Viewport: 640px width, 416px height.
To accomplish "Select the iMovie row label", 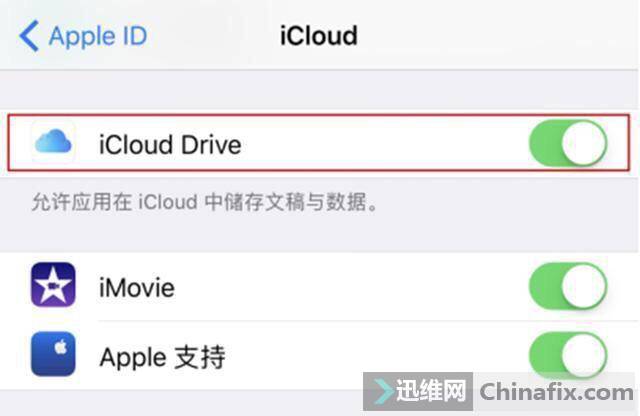I will coord(137,287).
